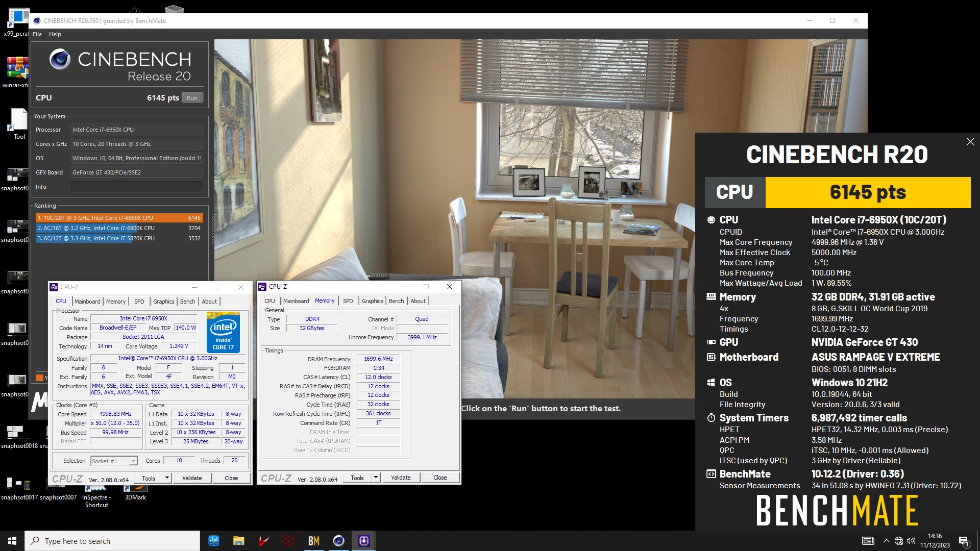Open the blue widgets app in taskbar
Screen dimensions: 980x551
tap(214, 541)
